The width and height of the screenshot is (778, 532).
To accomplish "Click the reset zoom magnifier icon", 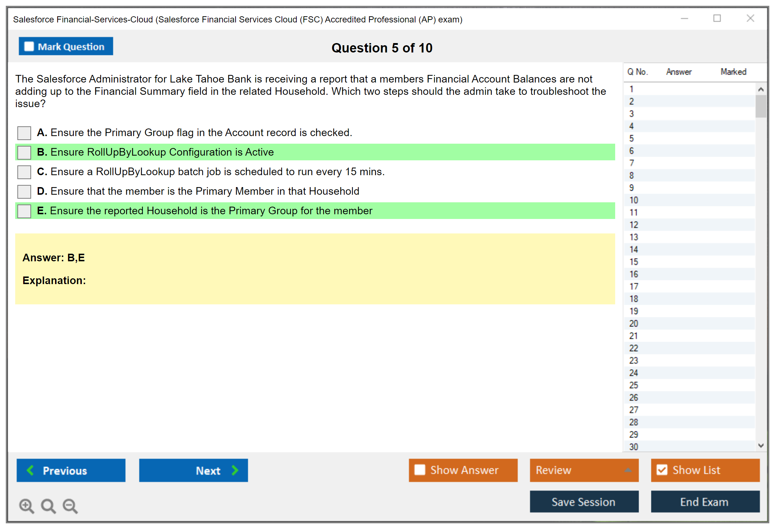I will tap(48, 506).
